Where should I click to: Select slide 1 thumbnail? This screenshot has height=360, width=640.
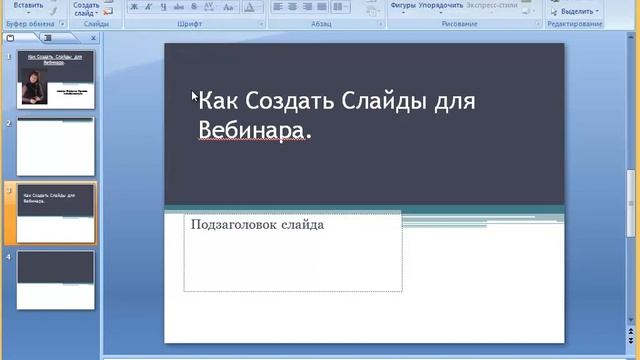(56, 80)
